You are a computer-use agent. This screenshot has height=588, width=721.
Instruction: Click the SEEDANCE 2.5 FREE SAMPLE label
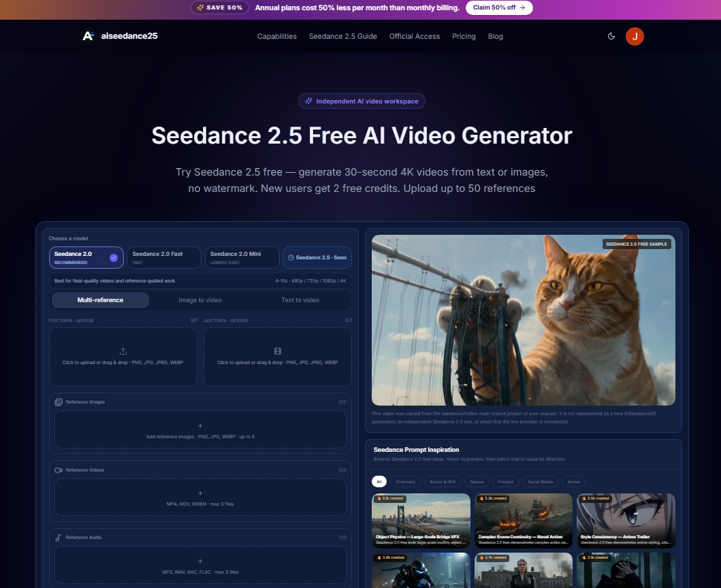pos(637,244)
